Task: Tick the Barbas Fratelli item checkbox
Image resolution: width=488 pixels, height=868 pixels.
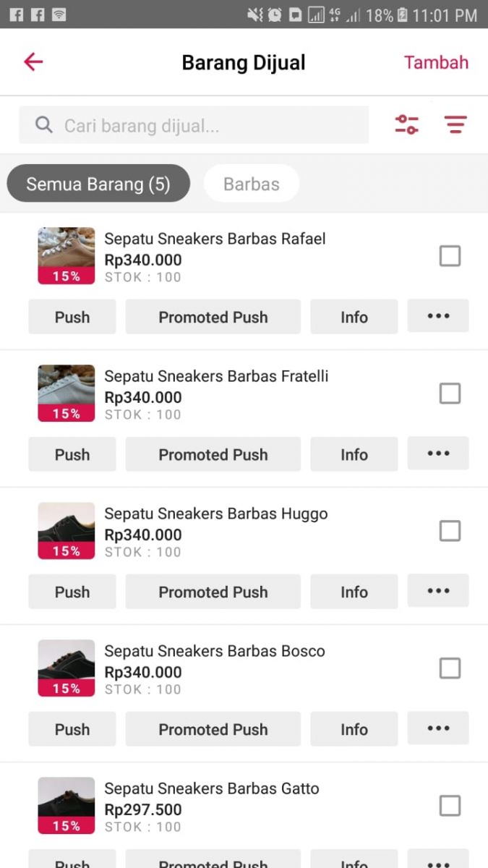Action: pos(450,393)
